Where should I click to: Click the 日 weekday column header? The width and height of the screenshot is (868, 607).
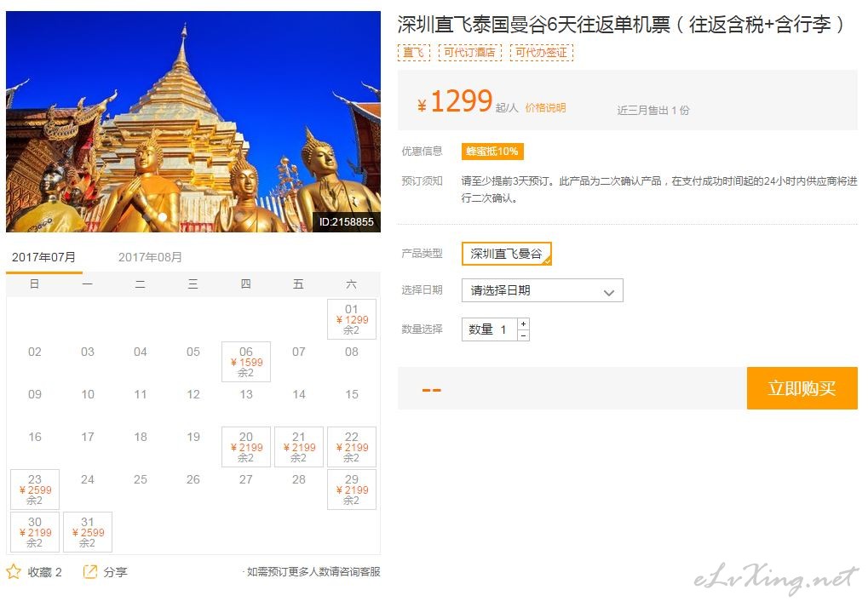click(x=34, y=283)
